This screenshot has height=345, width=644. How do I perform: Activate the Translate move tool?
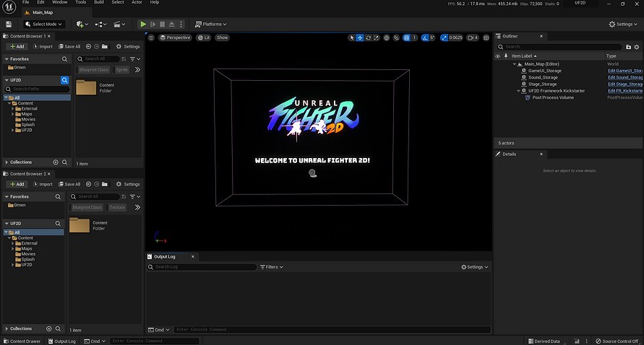click(x=360, y=38)
